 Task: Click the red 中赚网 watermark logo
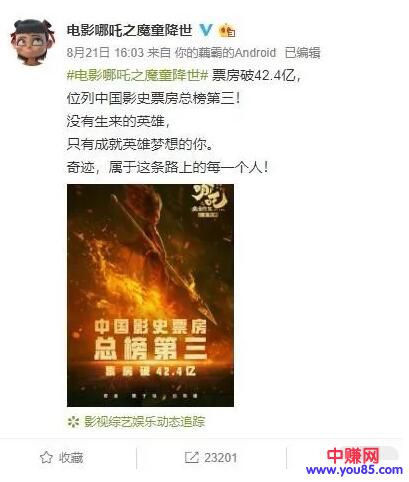353,455
